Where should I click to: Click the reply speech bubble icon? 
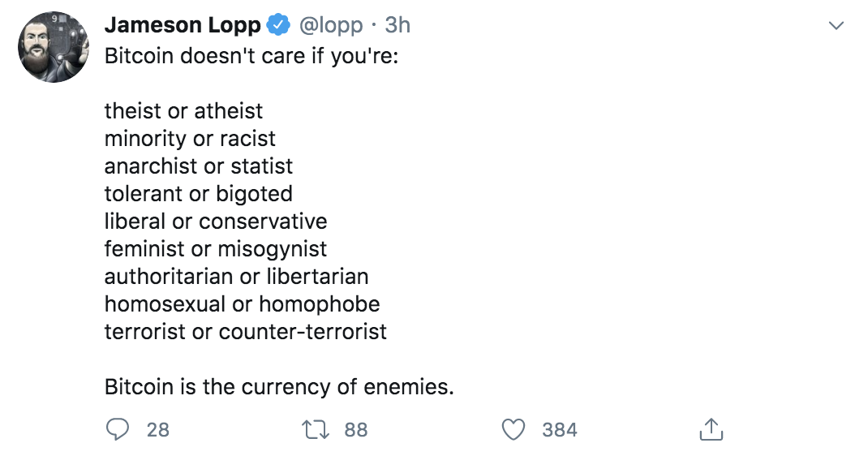coord(118,429)
